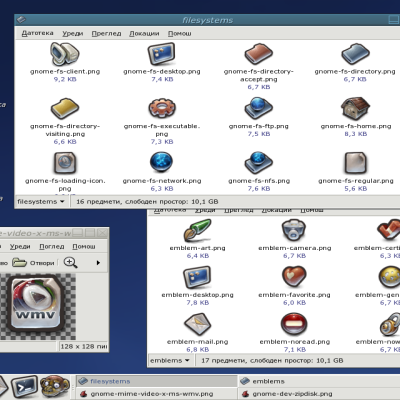This screenshot has height=400, width=400.
Task: Click the file name gnome-fs-network.png
Action: (162, 181)
